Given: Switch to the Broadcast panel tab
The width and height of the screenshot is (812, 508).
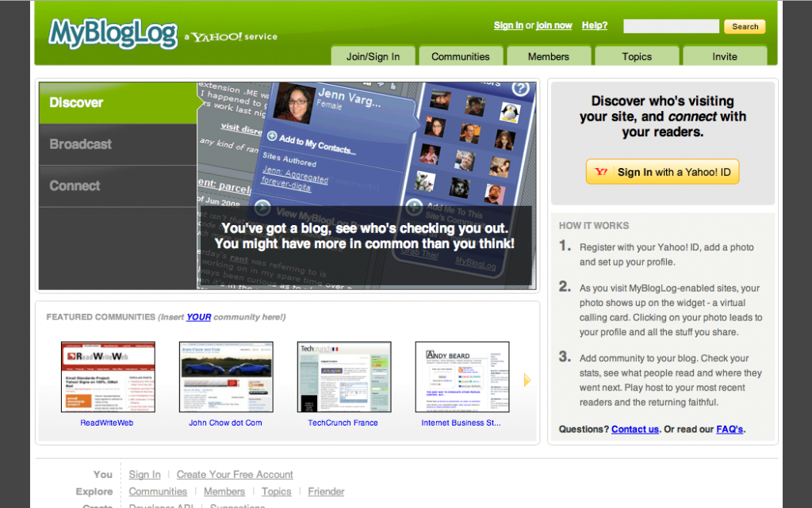Looking at the screenshot, I should [x=117, y=144].
